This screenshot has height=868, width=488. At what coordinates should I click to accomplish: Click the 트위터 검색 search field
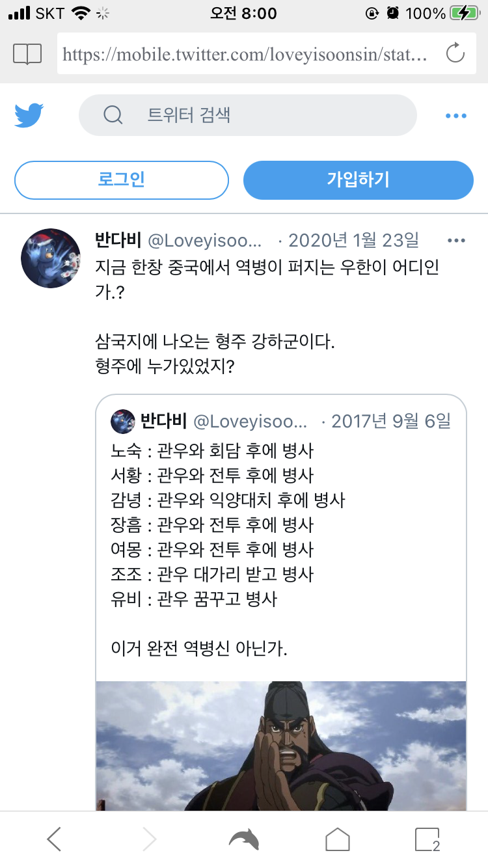point(248,116)
